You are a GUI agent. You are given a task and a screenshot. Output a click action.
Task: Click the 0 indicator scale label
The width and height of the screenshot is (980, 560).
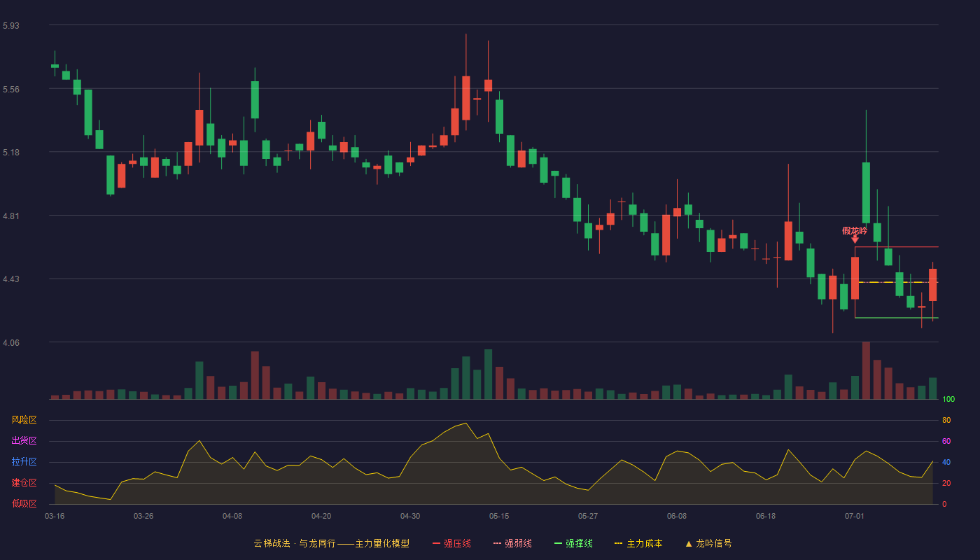[x=944, y=505]
